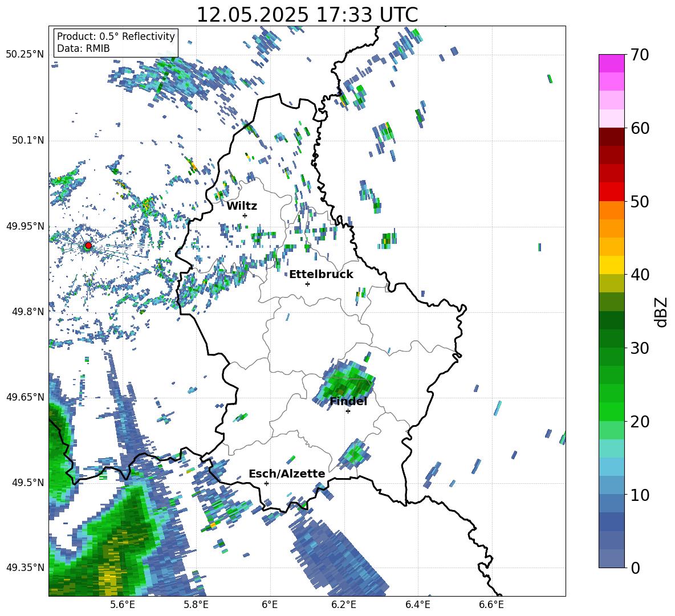675x616 pixels.
Task: Click the 30 dBZ colorbar tick label
Action: [639, 348]
